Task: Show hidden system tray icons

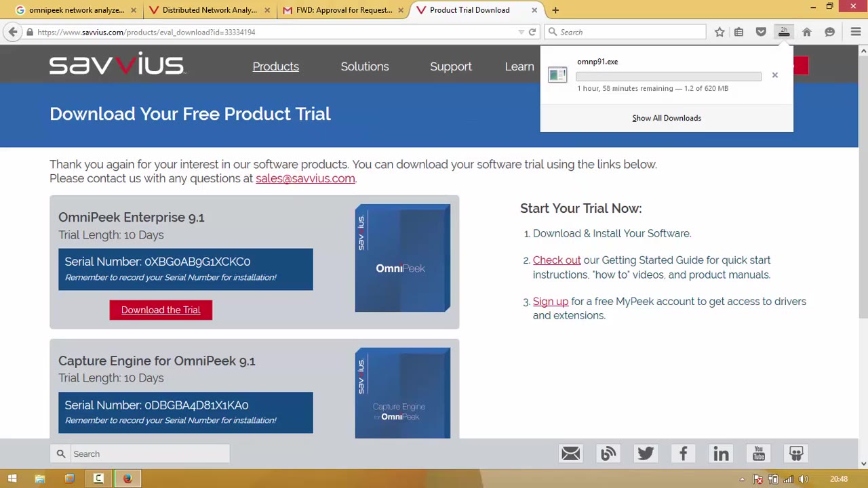Action: pyautogui.click(x=742, y=479)
